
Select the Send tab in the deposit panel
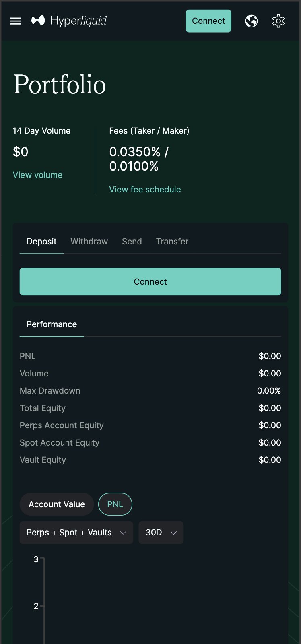[132, 241]
